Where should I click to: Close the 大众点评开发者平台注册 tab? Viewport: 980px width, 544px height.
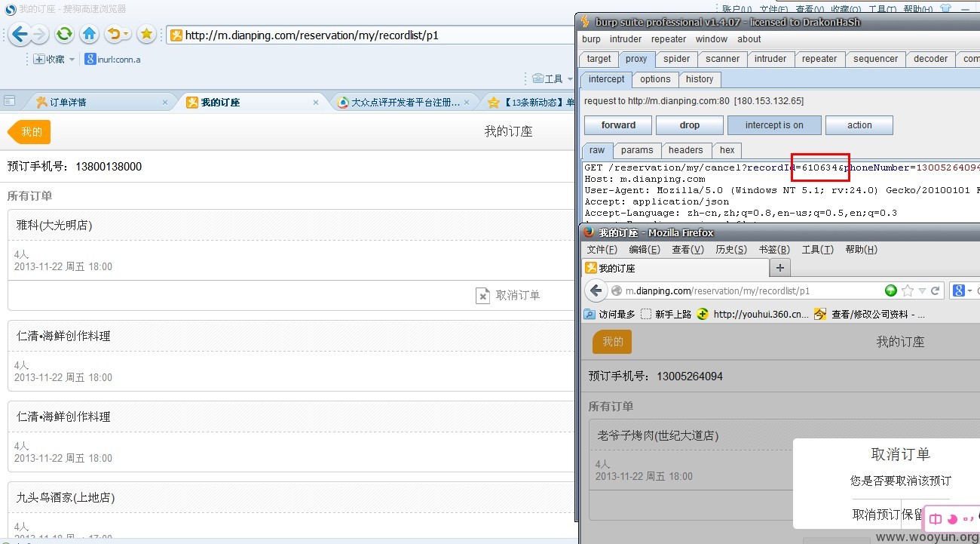(x=468, y=102)
